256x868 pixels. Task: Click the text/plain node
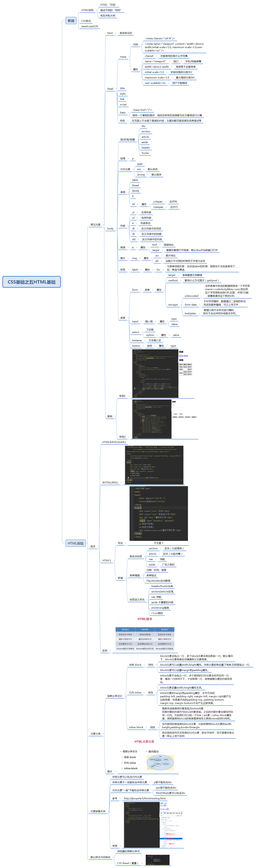pos(190,313)
